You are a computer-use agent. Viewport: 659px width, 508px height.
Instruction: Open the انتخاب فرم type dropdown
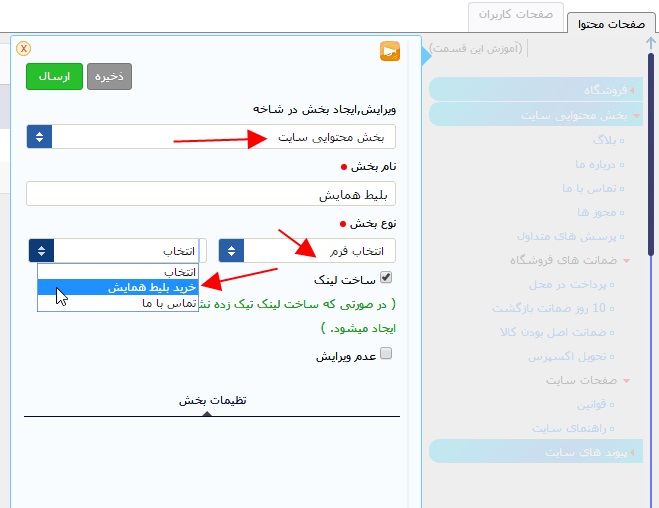click(x=307, y=251)
